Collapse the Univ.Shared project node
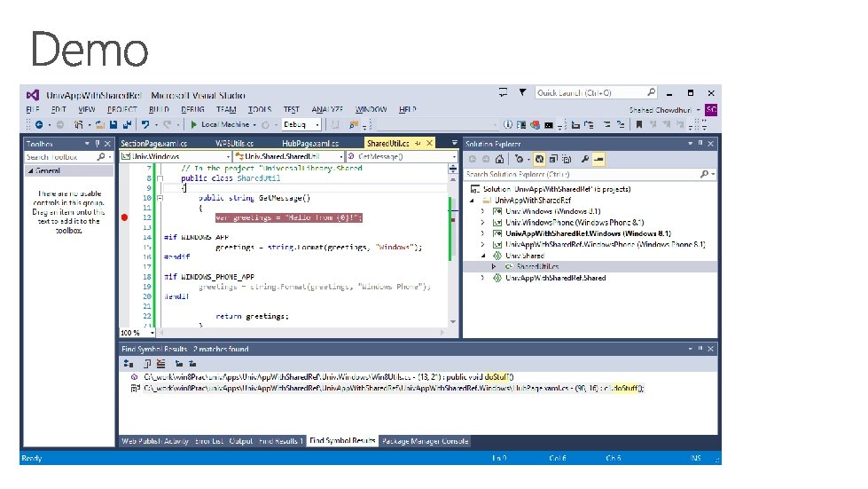The height and width of the screenshot is (489, 868). [x=482, y=256]
